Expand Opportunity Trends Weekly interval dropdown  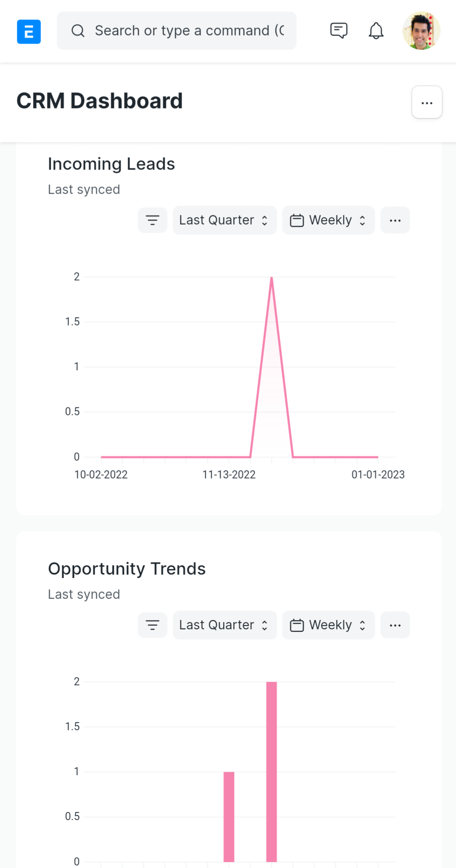[x=328, y=625]
